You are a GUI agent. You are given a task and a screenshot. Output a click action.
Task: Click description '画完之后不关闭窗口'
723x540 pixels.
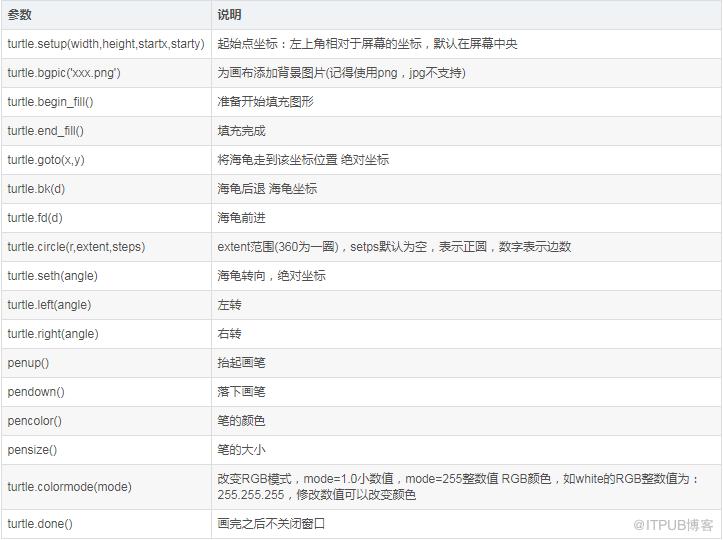click(x=271, y=524)
